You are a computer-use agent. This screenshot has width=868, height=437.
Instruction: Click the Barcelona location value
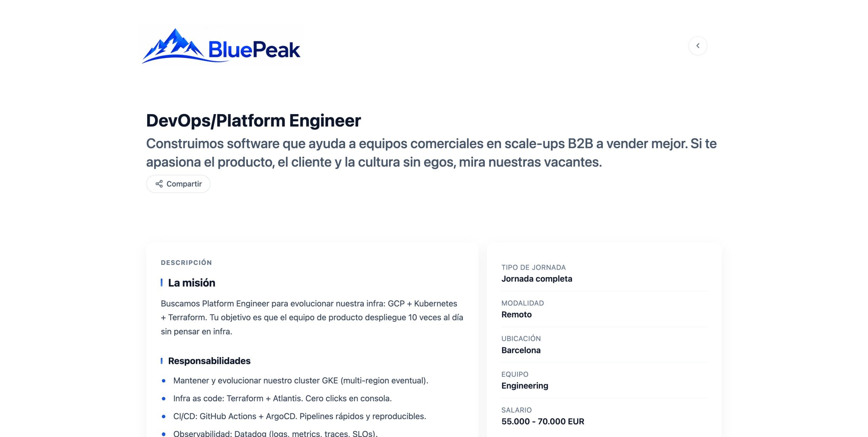coord(521,350)
